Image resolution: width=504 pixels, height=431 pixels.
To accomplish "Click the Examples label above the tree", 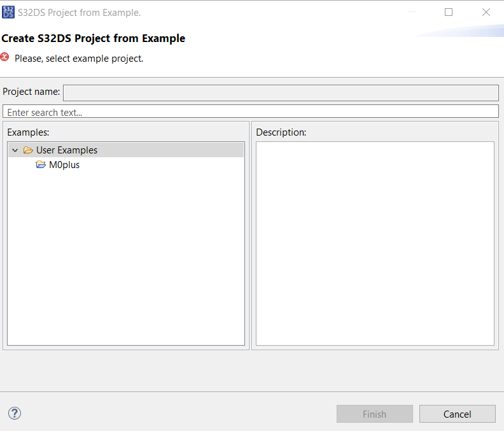I will [28, 132].
